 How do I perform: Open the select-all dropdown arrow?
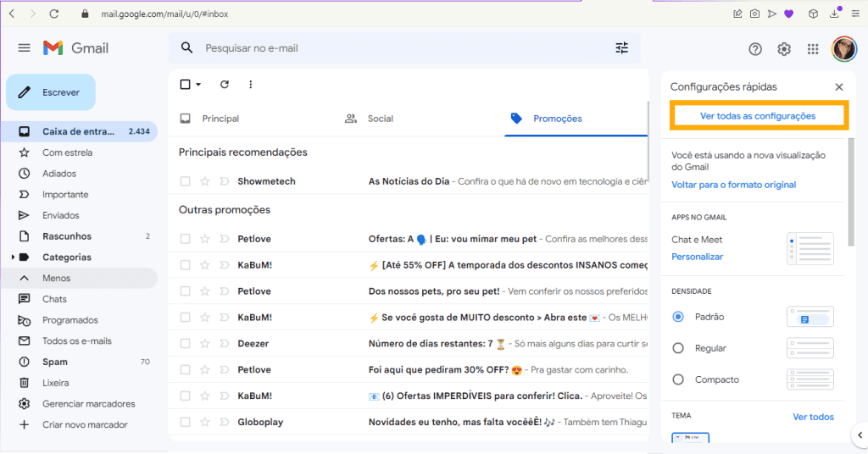coord(198,84)
